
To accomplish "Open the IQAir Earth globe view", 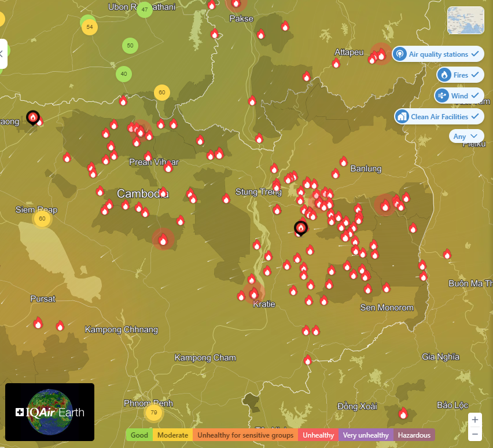I will (50, 412).
